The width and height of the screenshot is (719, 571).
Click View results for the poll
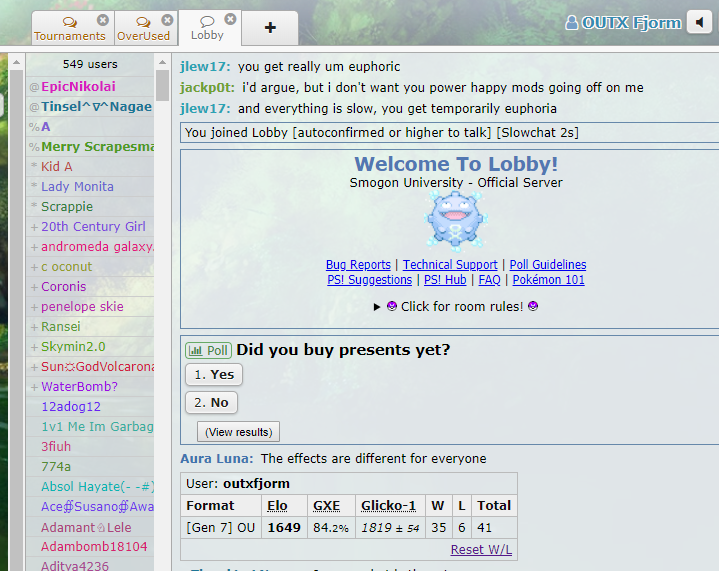pos(238,432)
